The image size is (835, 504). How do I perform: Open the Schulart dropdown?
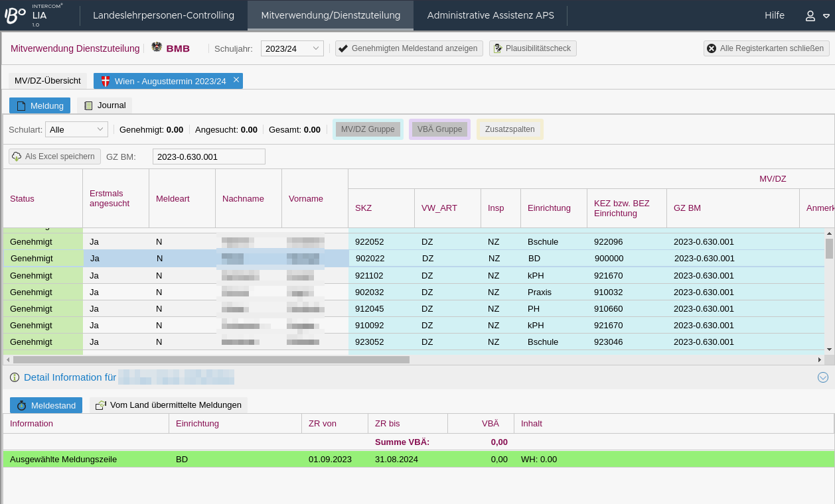(76, 129)
